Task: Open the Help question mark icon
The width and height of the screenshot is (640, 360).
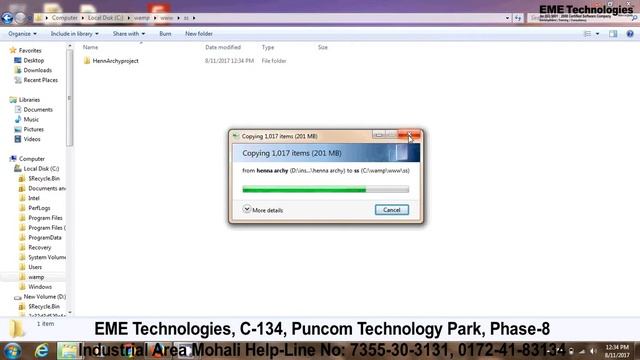Action: 630,34
